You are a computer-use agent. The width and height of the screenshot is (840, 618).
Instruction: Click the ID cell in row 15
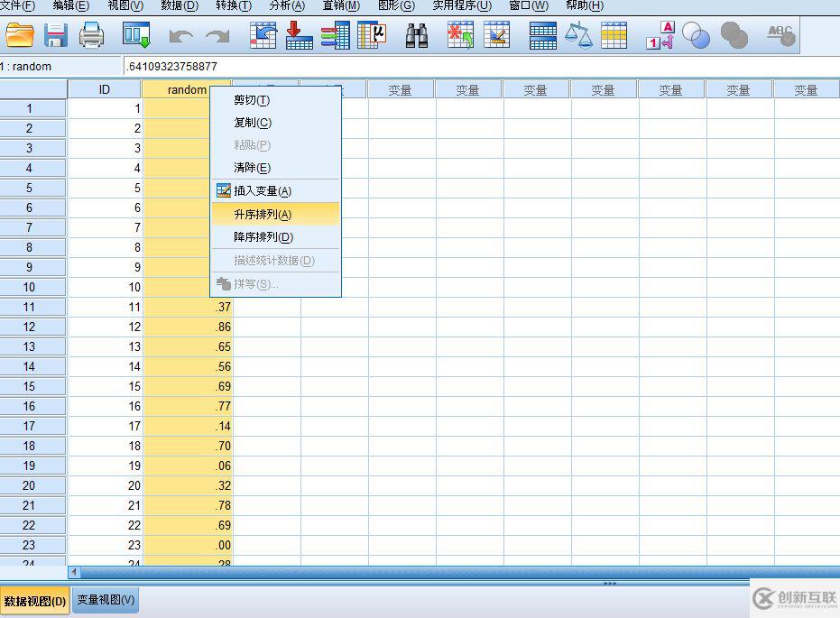(x=105, y=386)
